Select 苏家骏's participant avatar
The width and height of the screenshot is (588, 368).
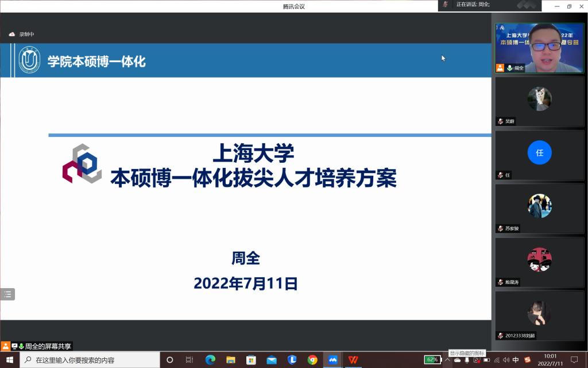click(x=539, y=206)
